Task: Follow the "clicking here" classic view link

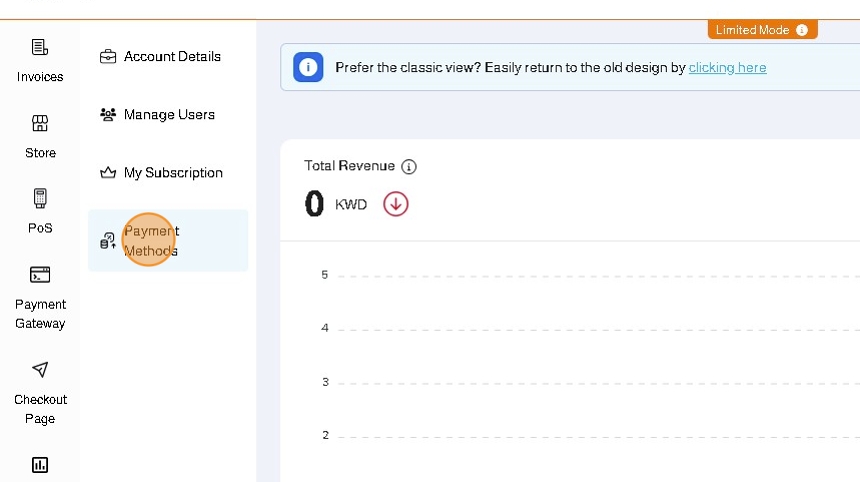Action: pyautogui.click(x=727, y=68)
